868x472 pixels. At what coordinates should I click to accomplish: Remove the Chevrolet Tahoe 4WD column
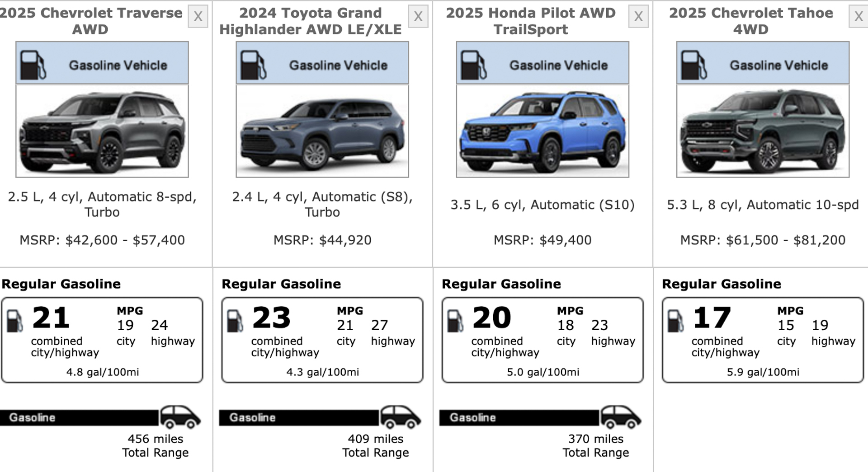tap(858, 17)
